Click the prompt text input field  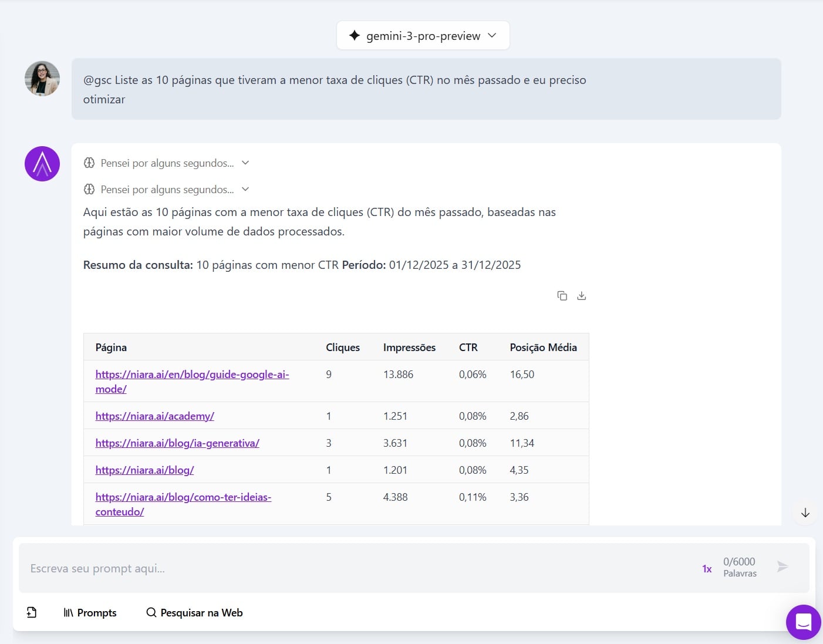pos(352,568)
